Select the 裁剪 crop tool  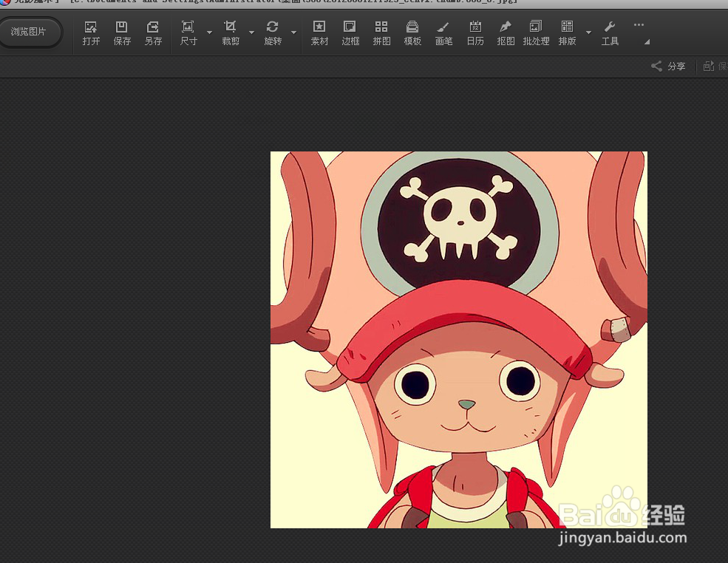(231, 33)
